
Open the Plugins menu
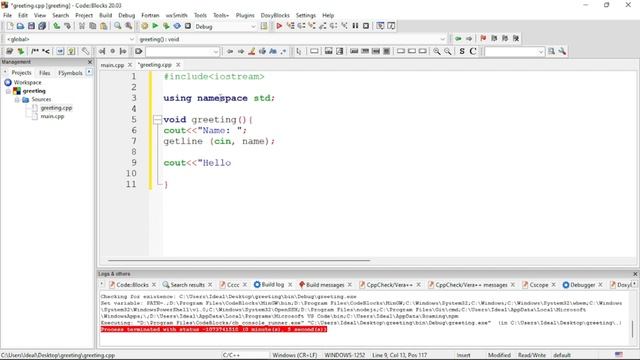coord(245,15)
